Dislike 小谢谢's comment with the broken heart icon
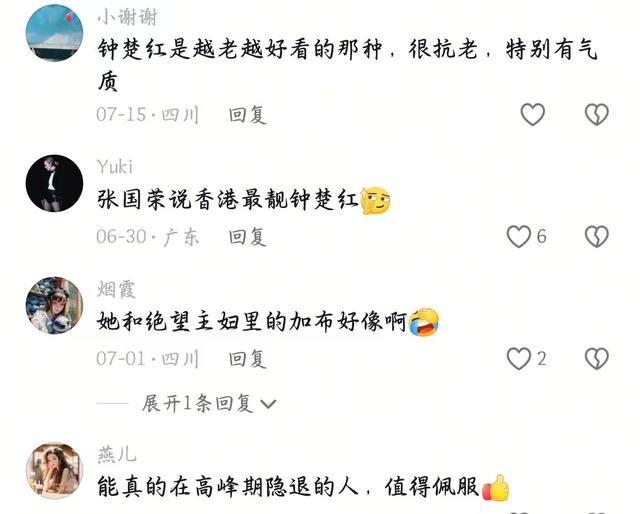 597,114
